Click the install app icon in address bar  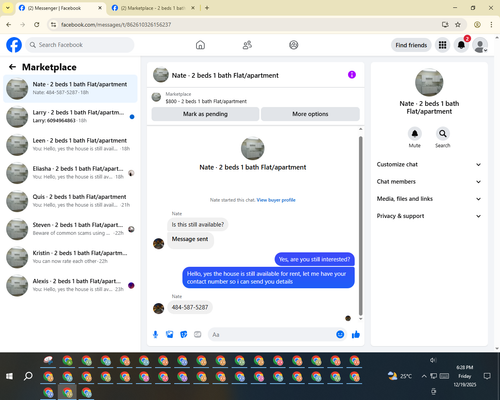445,24
